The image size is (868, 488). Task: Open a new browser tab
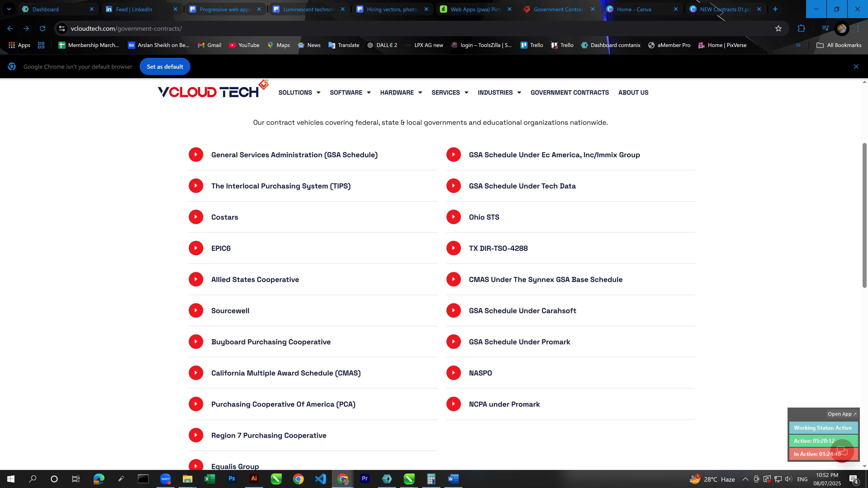[775, 9]
